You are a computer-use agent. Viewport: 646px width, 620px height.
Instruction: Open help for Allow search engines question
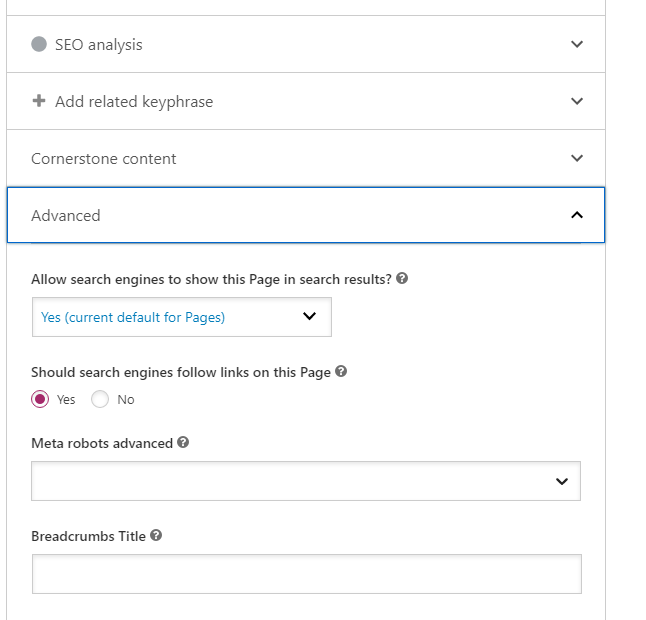(x=402, y=278)
